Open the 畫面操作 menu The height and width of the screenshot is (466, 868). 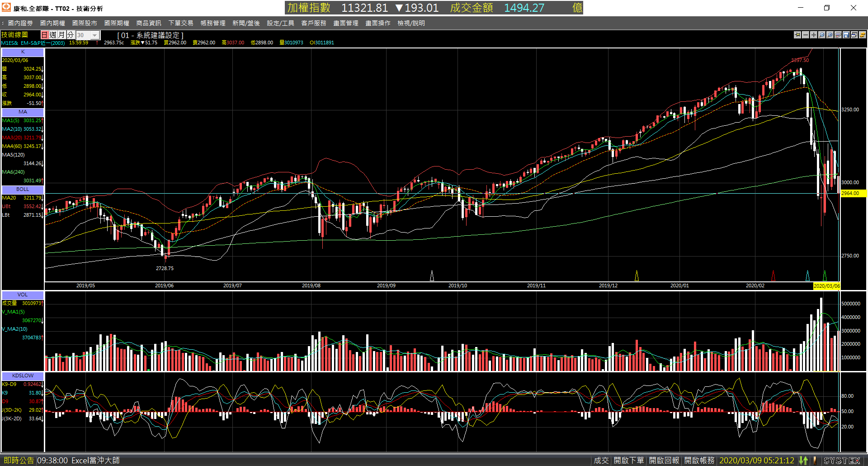[378, 23]
